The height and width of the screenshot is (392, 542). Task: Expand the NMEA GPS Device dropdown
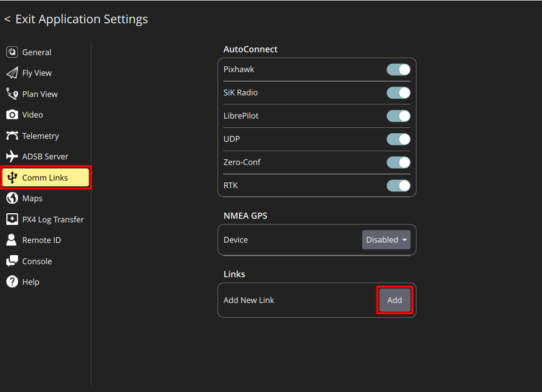(x=386, y=240)
